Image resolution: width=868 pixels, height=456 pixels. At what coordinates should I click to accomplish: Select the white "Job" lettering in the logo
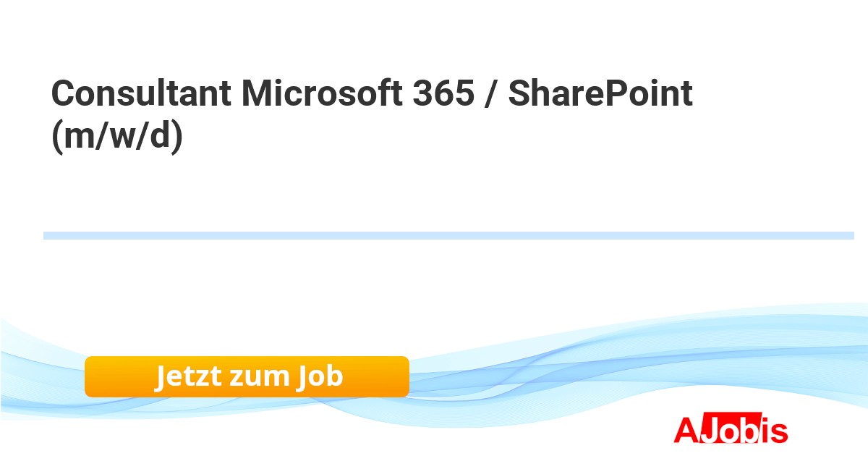click(x=731, y=431)
